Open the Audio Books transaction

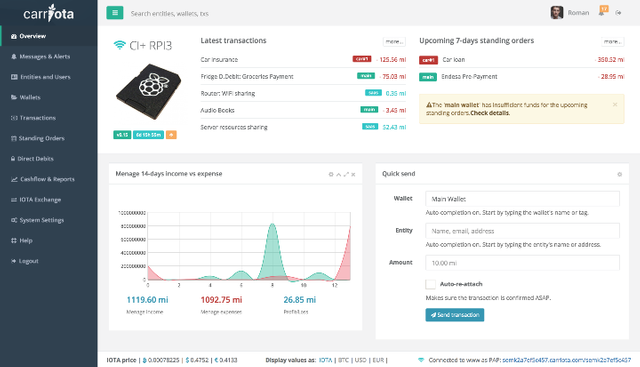[303, 110]
